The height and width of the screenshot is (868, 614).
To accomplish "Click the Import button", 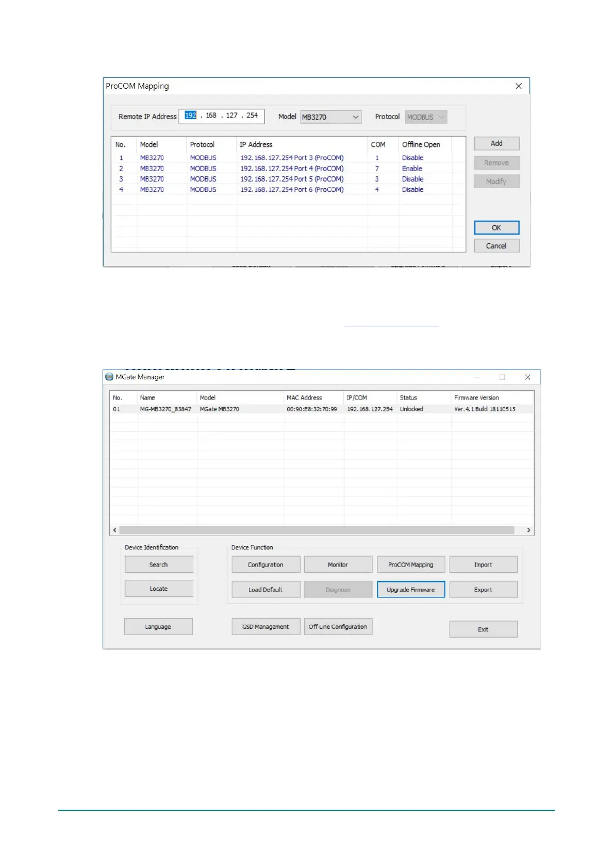I will coord(483,565).
